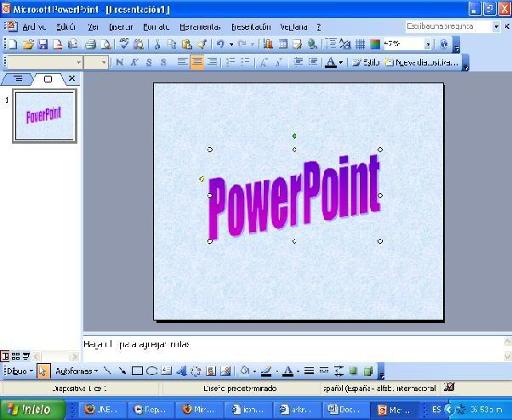512x420 pixels.
Task: Select the Rectangle drawing tool
Action: 137,371
